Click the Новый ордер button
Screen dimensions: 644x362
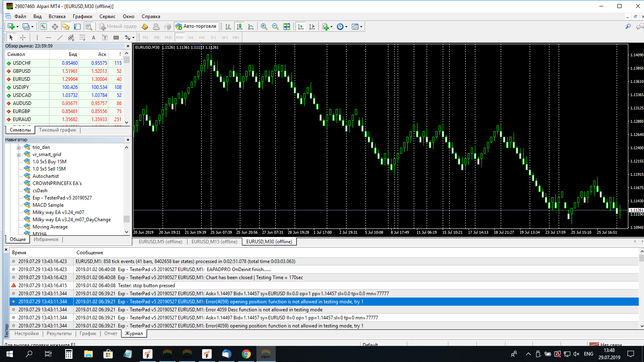(118, 27)
